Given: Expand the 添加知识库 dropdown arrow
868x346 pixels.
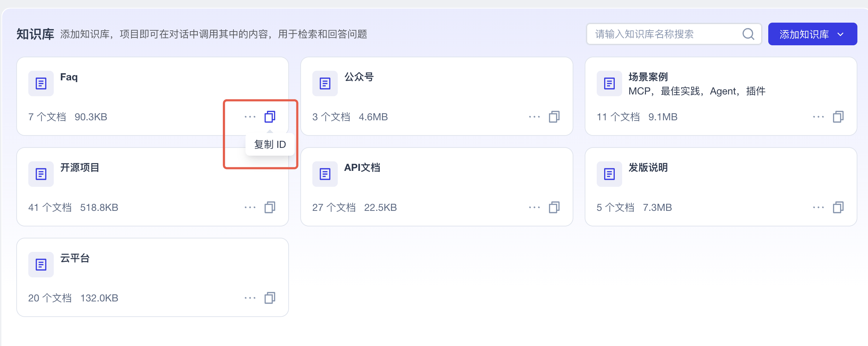Looking at the screenshot, I should click(841, 34).
